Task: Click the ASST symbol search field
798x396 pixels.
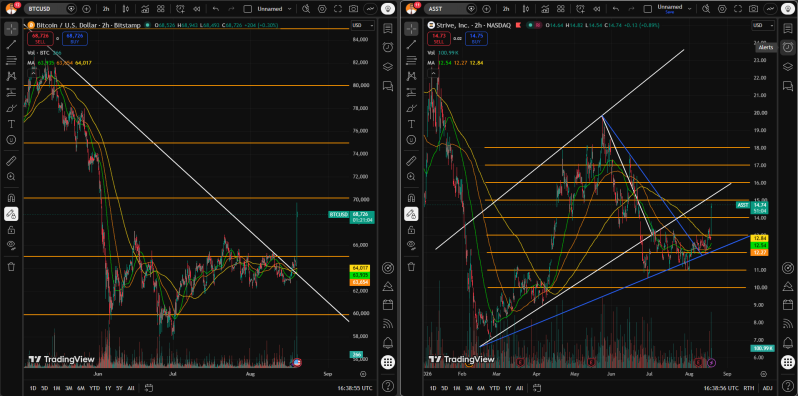Action: tap(444, 9)
